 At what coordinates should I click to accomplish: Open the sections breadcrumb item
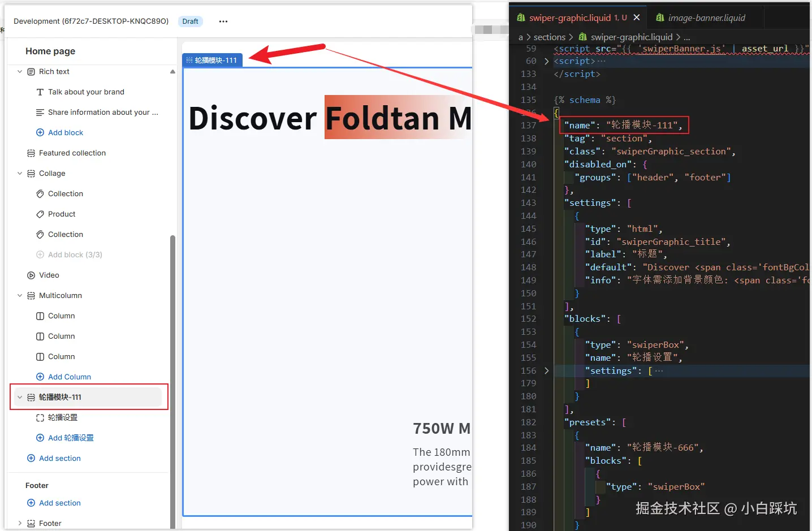pos(550,37)
